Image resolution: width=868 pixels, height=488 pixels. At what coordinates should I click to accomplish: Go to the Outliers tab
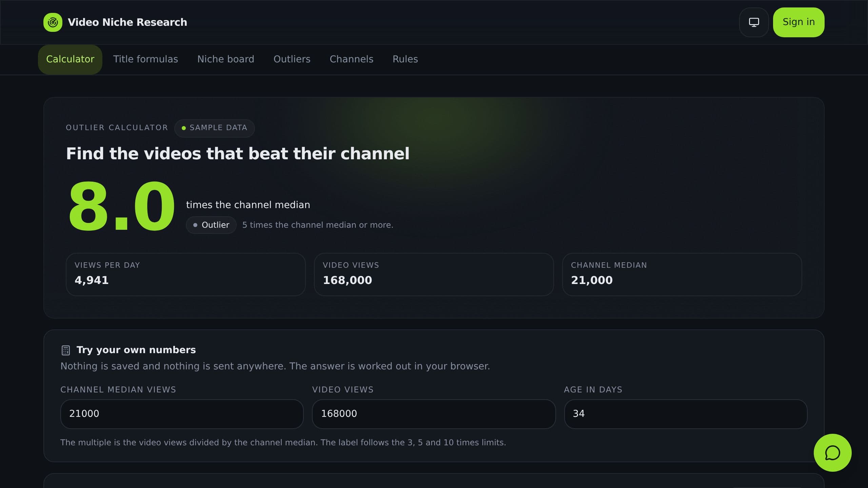292,59
